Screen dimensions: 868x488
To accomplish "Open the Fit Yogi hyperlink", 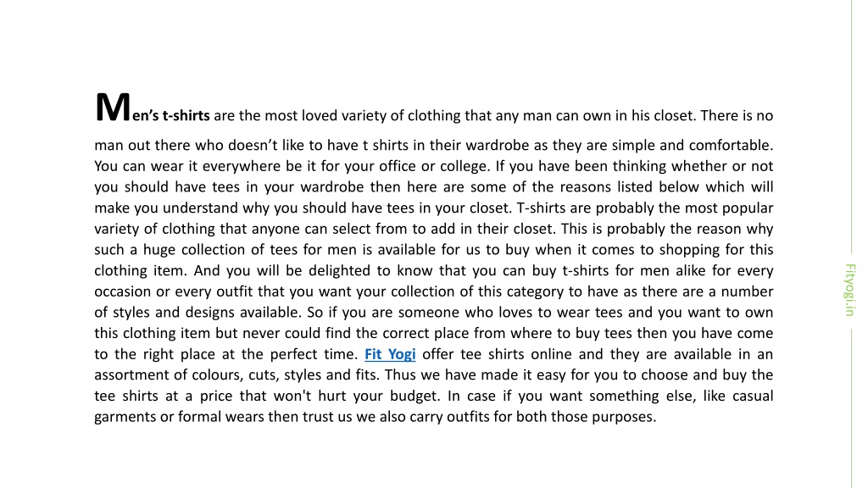I will point(390,354).
